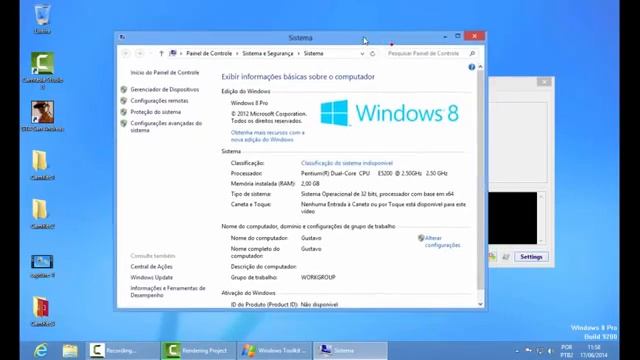Click Settings button in background window
Image resolution: width=640 pixels, height=360 pixels.
coord(531,257)
